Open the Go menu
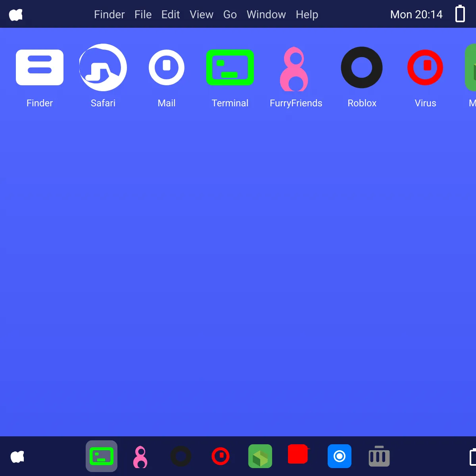 pyautogui.click(x=230, y=15)
